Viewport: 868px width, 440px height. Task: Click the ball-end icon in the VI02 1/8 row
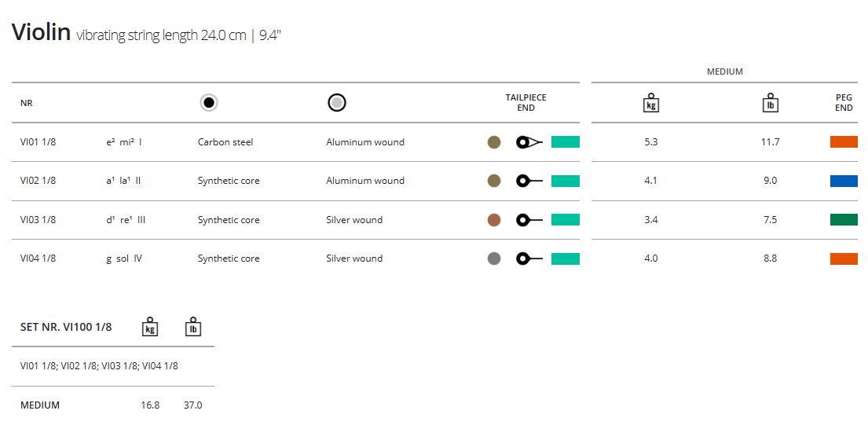click(529, 181)
